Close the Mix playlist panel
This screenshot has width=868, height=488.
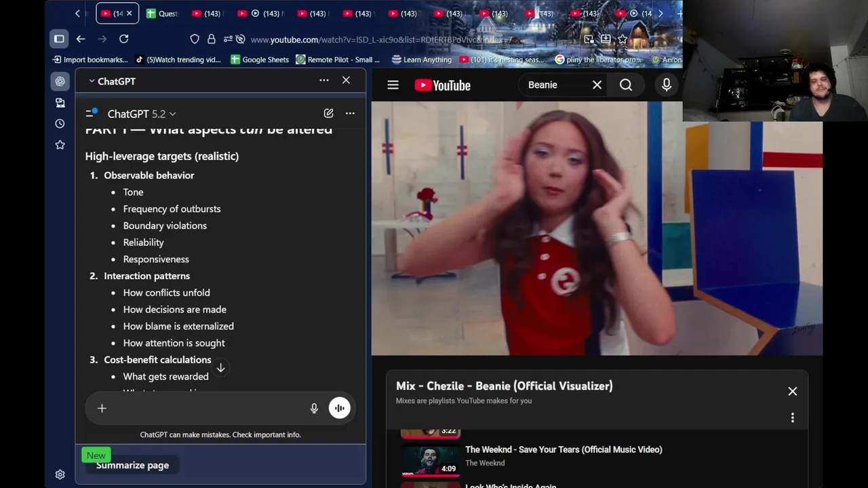792,391
